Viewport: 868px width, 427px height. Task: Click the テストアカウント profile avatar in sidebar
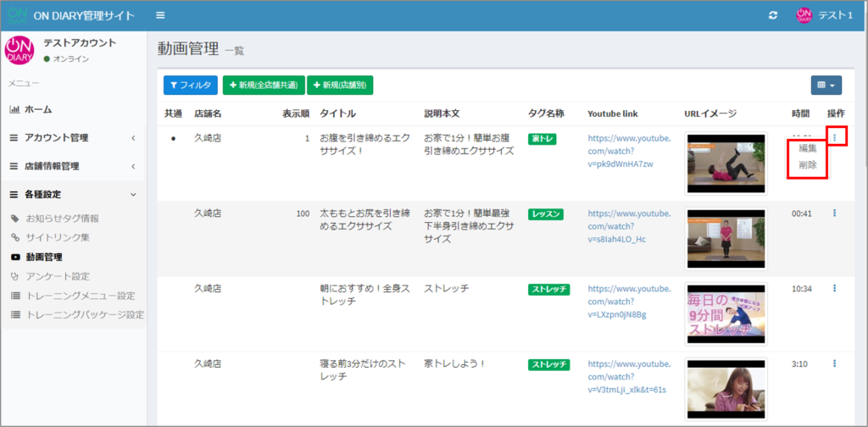[19, 50]
